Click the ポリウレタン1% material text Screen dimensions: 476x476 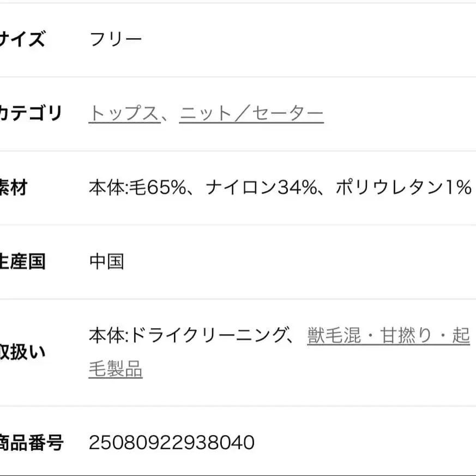(403, 188)
